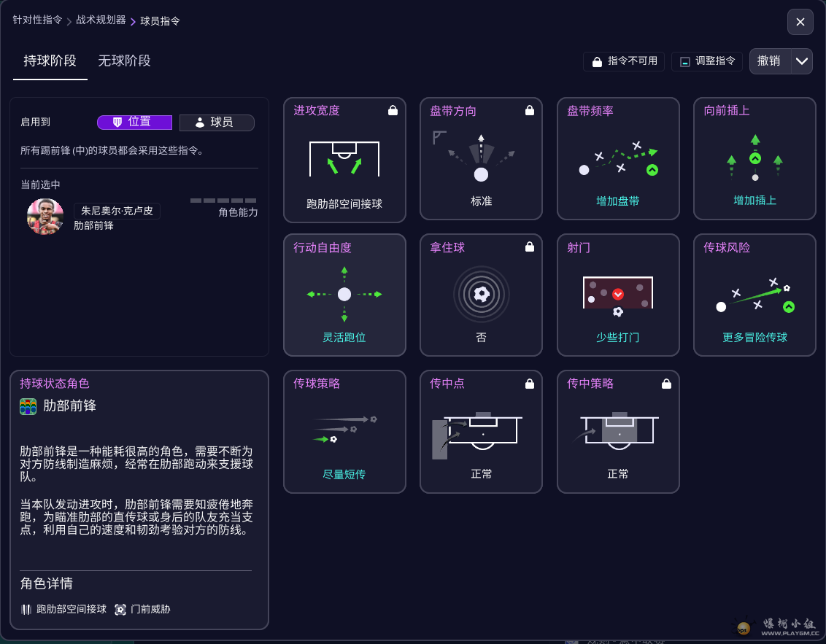Expand the 撤销 dropdown arrow

802,61
